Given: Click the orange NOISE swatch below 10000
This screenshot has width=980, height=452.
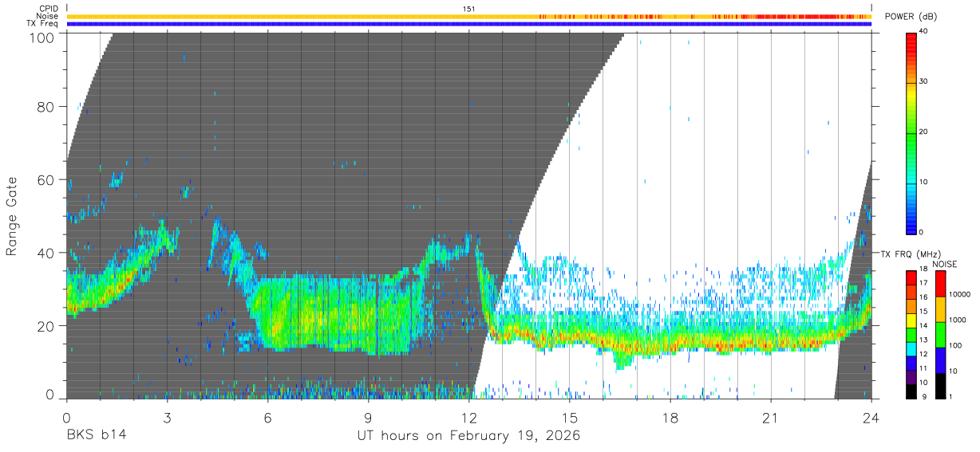Looking at the screenshot, I should coord(939,309).
